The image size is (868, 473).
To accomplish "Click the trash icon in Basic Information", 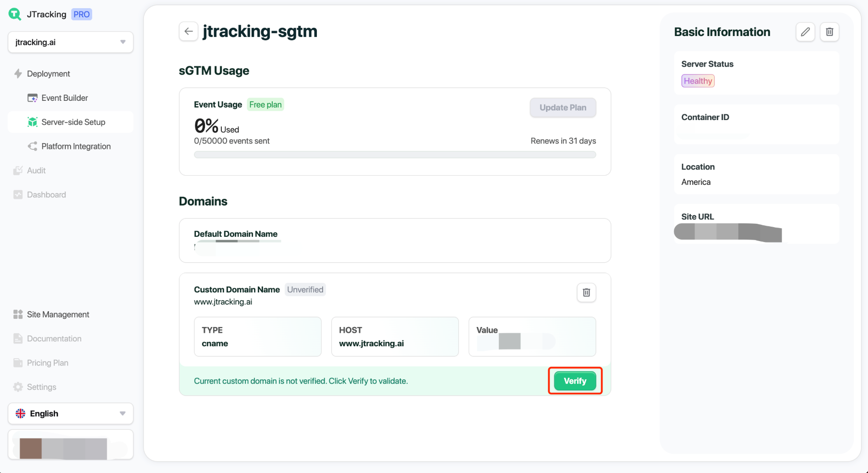I will [829, 32].
